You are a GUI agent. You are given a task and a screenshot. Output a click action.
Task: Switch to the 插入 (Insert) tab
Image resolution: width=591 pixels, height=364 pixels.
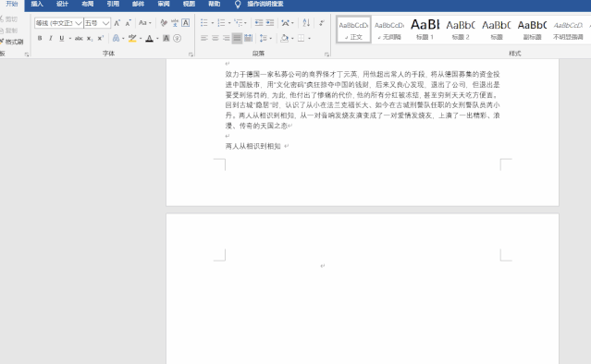(x=37, y=4)
